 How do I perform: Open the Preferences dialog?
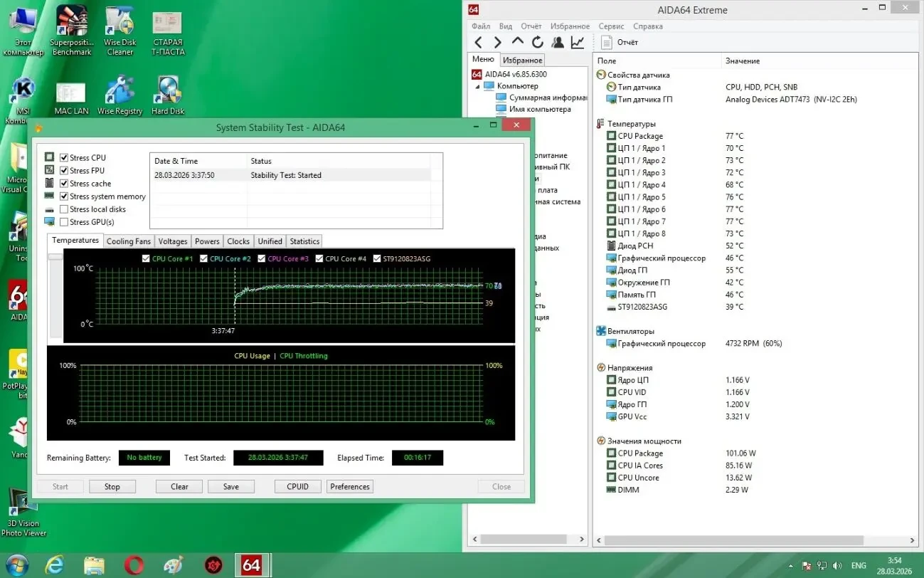(x=349, y=486)
